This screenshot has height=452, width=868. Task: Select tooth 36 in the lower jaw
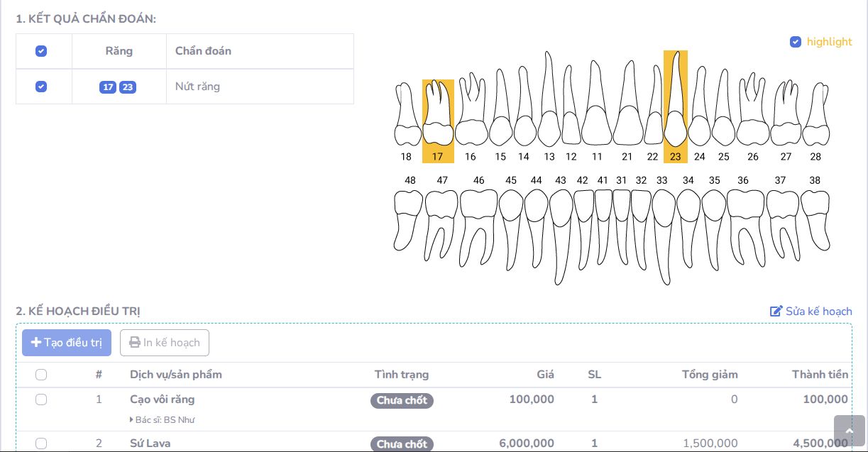point(745,220)
